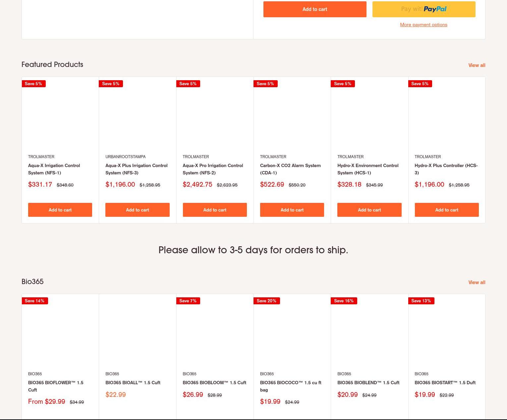The width and height of the screenshot is (507, 420).
Task: Click the $26.99 BIOBLOOM sale price
Action: (193, 395)
